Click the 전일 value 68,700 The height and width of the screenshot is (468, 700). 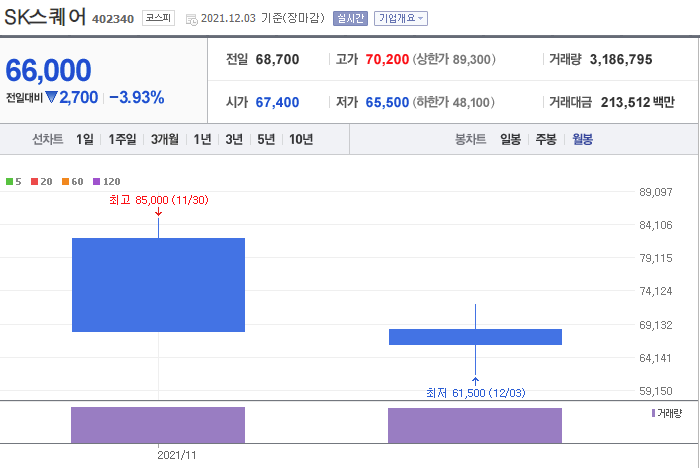click(x=277, y=59)
